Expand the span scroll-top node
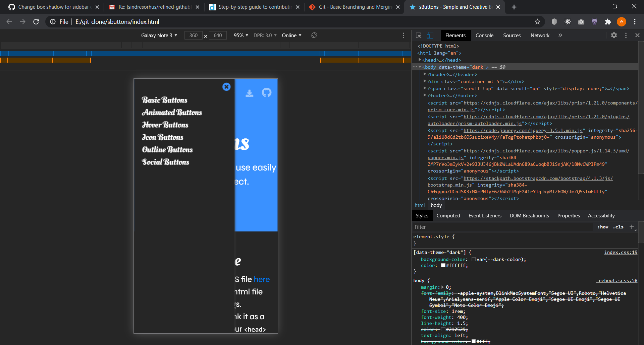Screen dimensions: 644x345 point(425,88)
